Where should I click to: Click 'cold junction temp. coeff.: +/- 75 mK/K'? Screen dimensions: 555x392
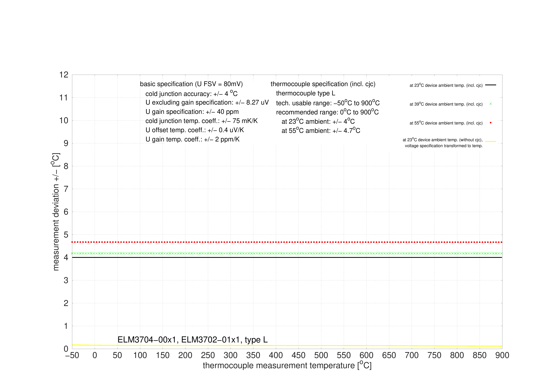coord(201,121)
